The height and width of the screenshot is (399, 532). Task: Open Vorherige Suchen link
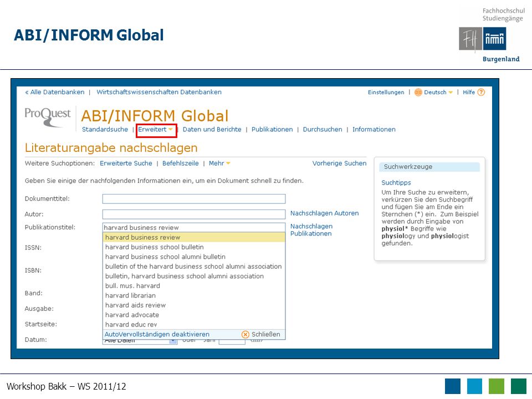point(339,163)
